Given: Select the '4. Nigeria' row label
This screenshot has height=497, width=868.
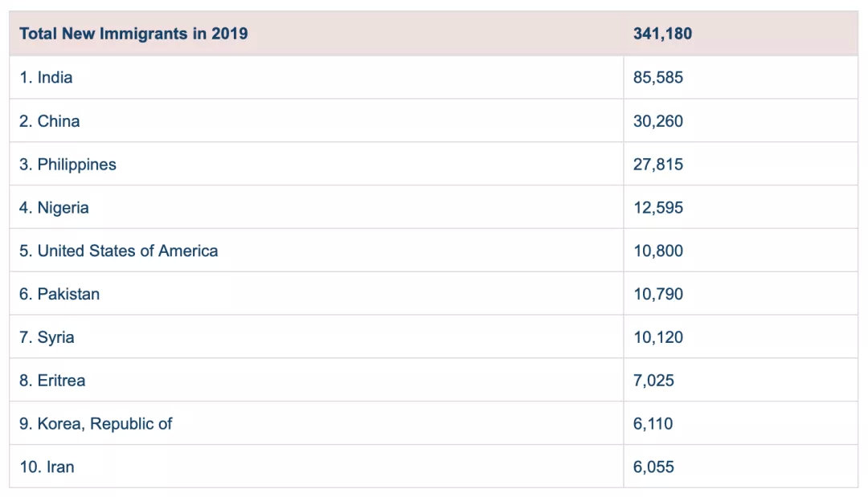Looking at the screenshot, I should coord(54,208).
